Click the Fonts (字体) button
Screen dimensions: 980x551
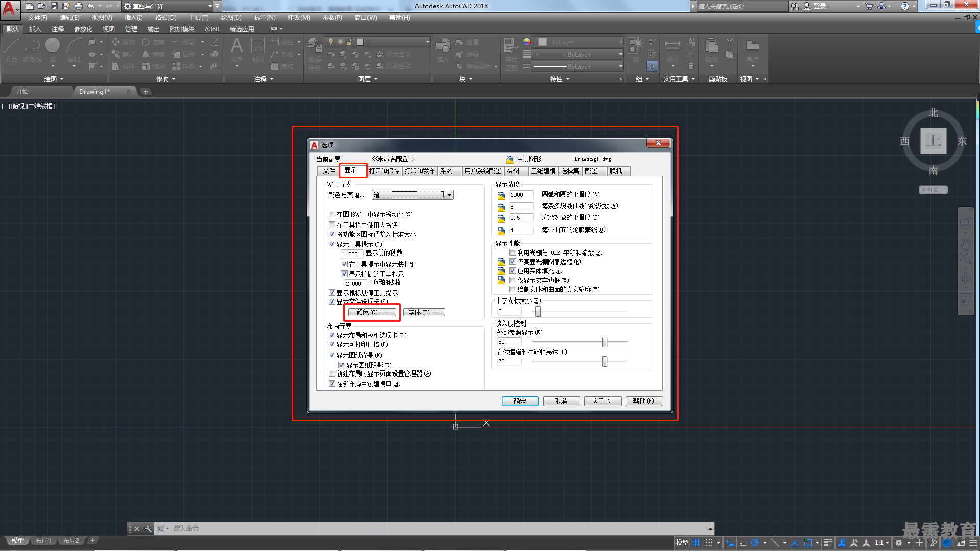tap(424, 312)
